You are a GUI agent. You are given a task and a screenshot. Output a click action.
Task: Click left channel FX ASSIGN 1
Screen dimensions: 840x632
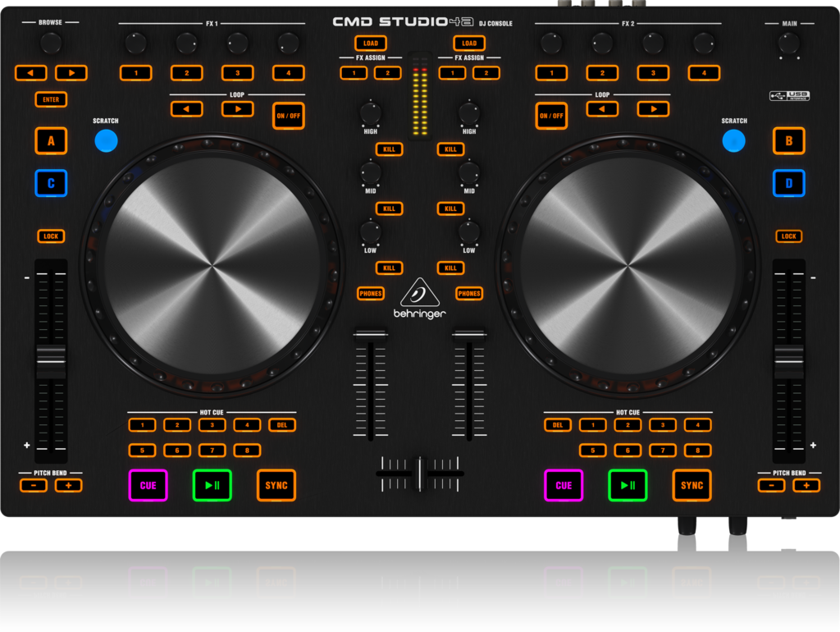(354, 73)
